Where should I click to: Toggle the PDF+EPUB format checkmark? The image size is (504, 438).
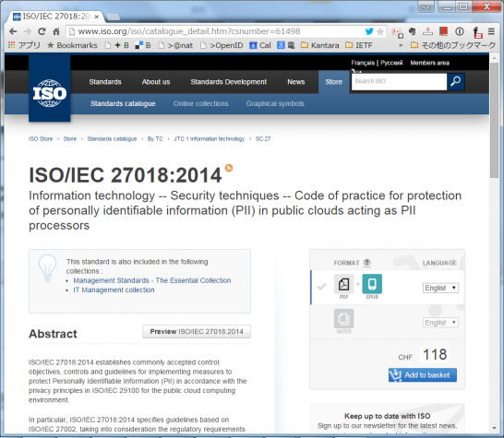(321, 287)
